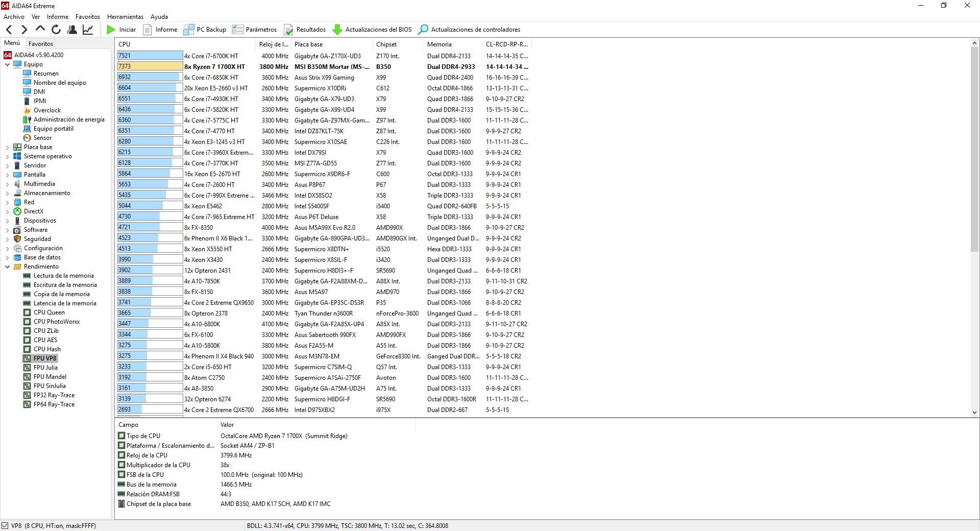Screen dimensions: 980x531
Task: Expand the Multimedia node
Action: point(7,184)
